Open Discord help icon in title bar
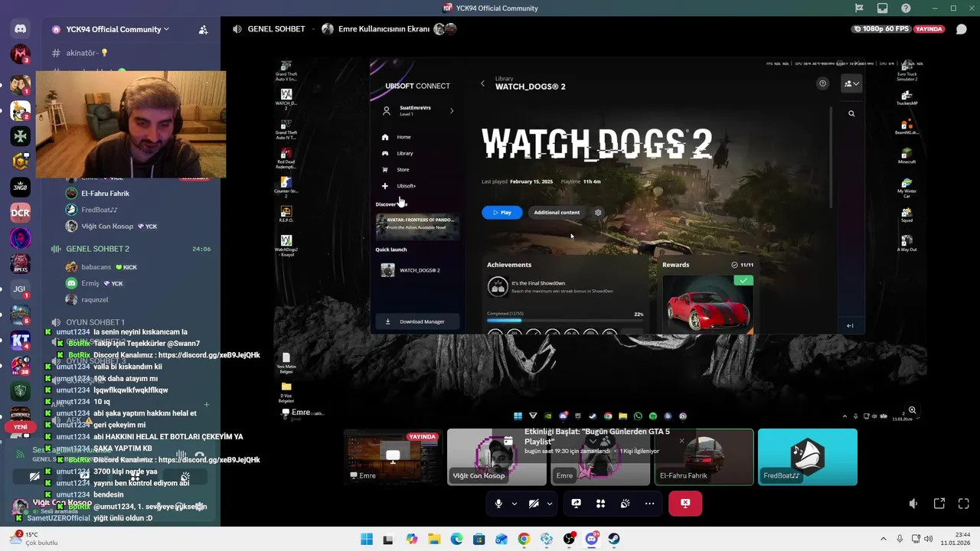 click(x=906, y=8)
